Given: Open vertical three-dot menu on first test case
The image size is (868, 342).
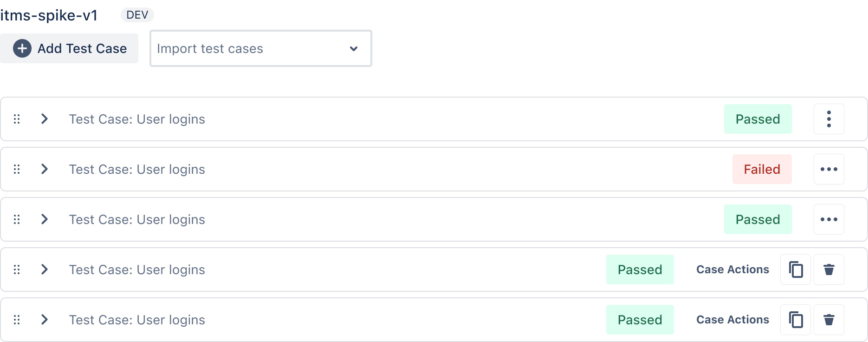Looking at the screenshot, I should (x=829, y=119).
